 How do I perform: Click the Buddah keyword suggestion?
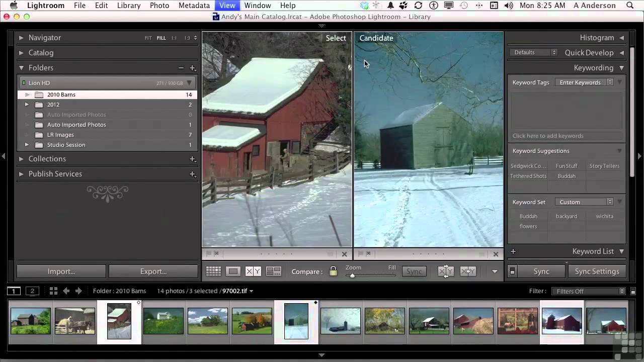[567, 176]
